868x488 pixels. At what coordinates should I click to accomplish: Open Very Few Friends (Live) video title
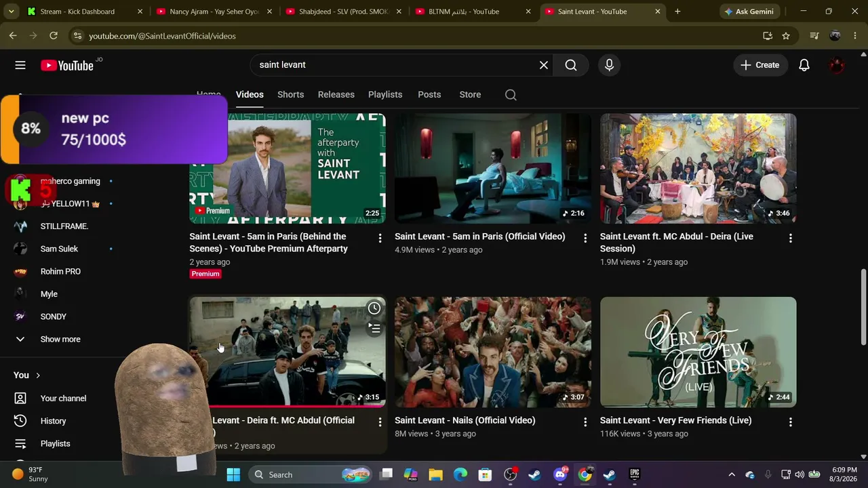click(x=676, y=420)
